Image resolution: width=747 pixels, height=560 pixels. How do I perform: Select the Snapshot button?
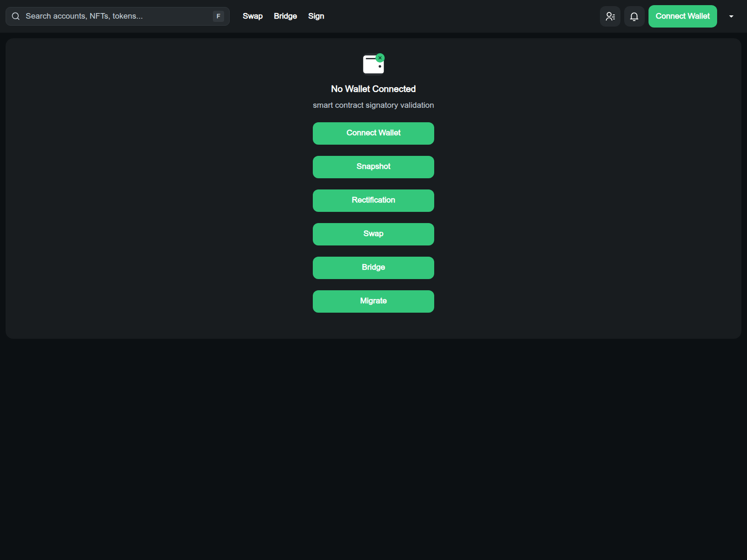(x=373, y=167)
